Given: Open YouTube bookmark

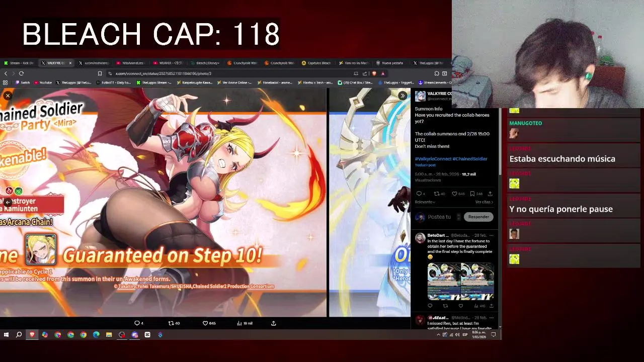Looking at the screenshot, I should [42, 82].
